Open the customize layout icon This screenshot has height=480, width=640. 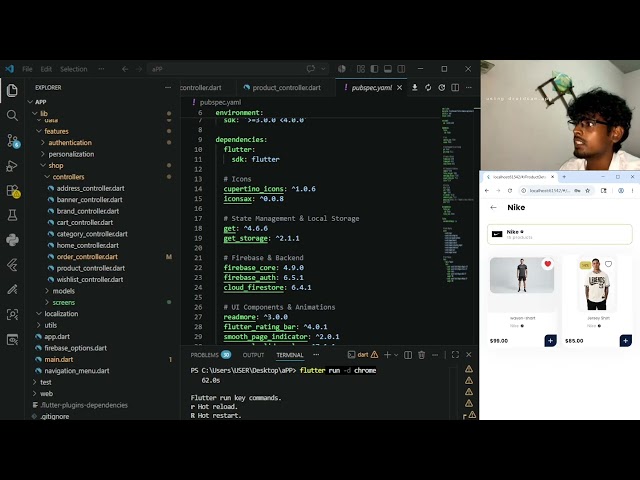[x=361, y=69]
